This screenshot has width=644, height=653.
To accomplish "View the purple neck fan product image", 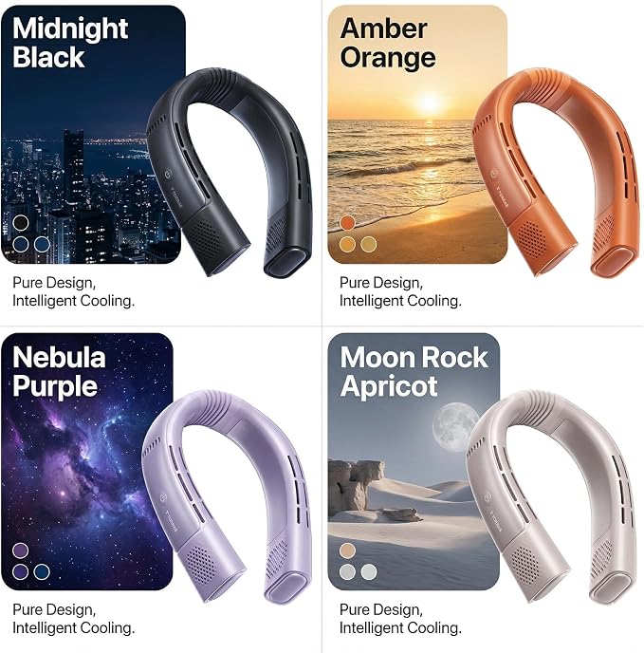I will pyautogui.click(x=227, y=496).
